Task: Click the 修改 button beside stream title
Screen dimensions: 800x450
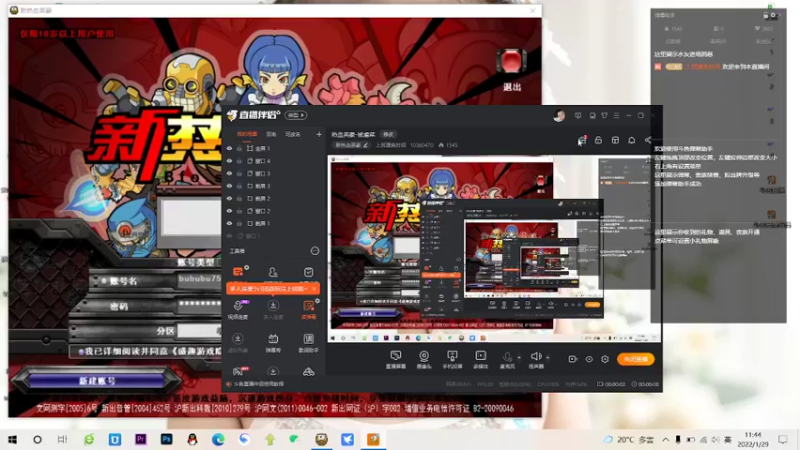Action: (388, 135)
